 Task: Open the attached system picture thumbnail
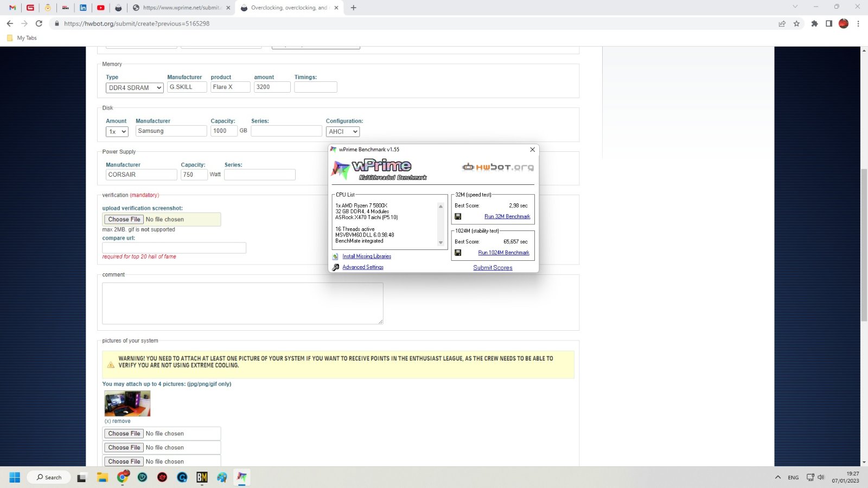(x=127, y=403)
